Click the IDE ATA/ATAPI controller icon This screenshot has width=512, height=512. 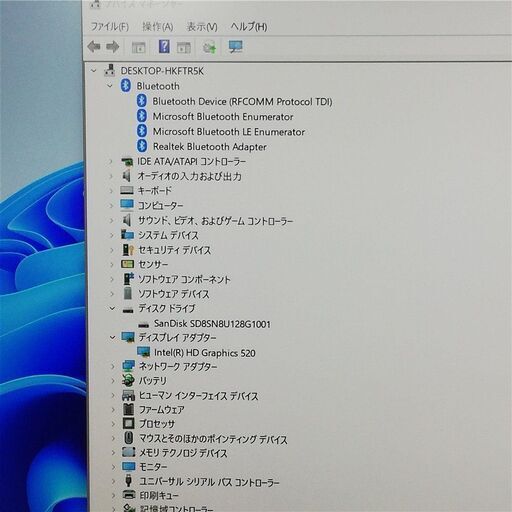127,162
